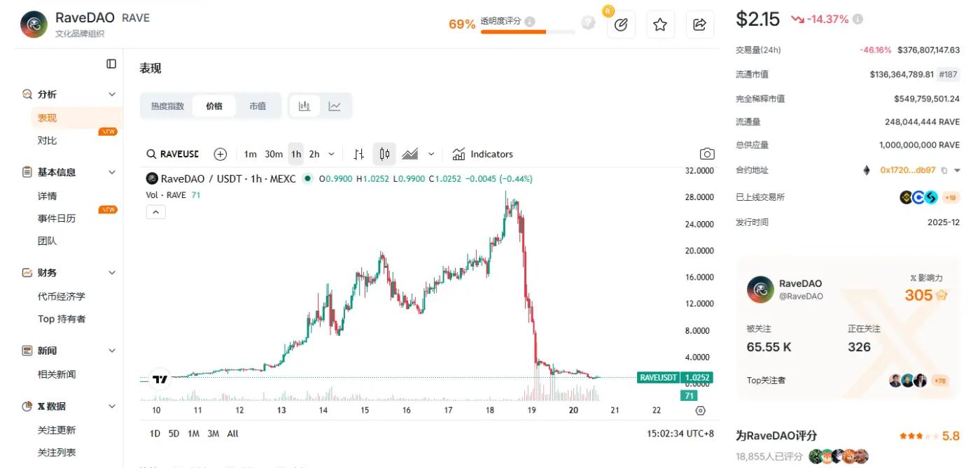Copy the contract address
The width and height of the screenshot is (980, 468).
(x=944, y=170)
